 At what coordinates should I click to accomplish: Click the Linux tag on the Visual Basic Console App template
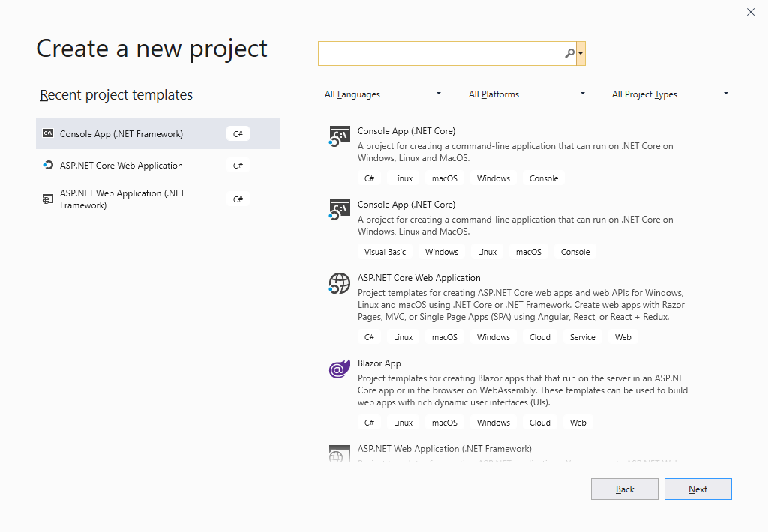487,252
